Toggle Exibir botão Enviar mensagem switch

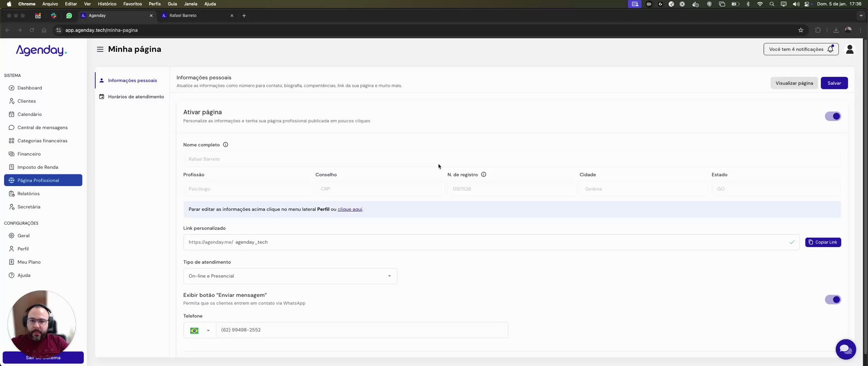coord(833,299)
